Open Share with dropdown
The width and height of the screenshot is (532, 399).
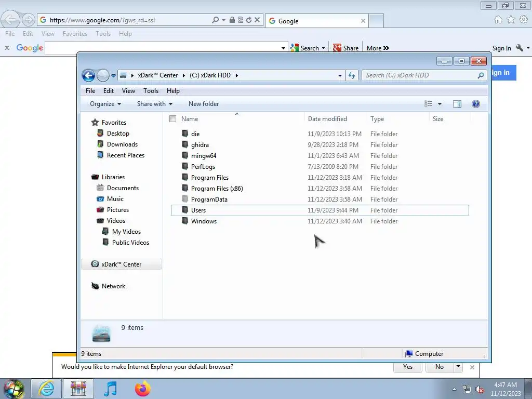click(155, 104)
